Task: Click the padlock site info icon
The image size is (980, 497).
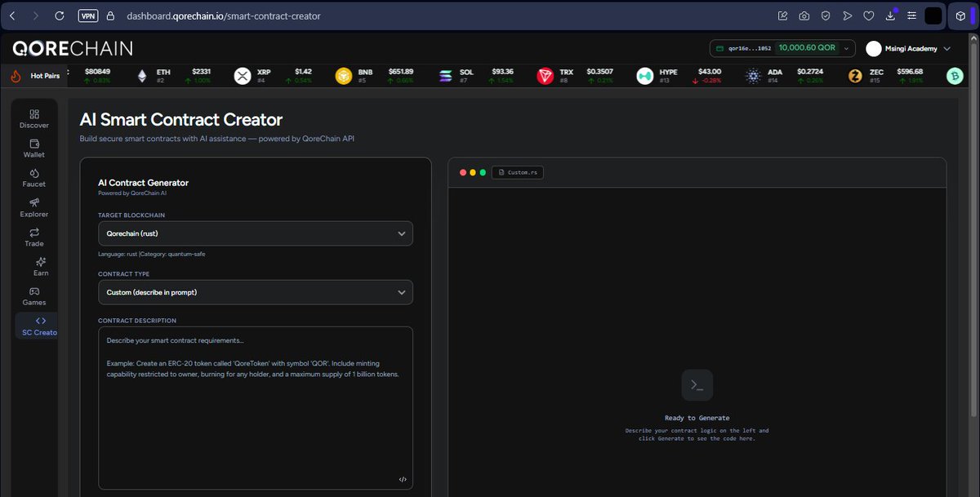Action: pos(109,16)
